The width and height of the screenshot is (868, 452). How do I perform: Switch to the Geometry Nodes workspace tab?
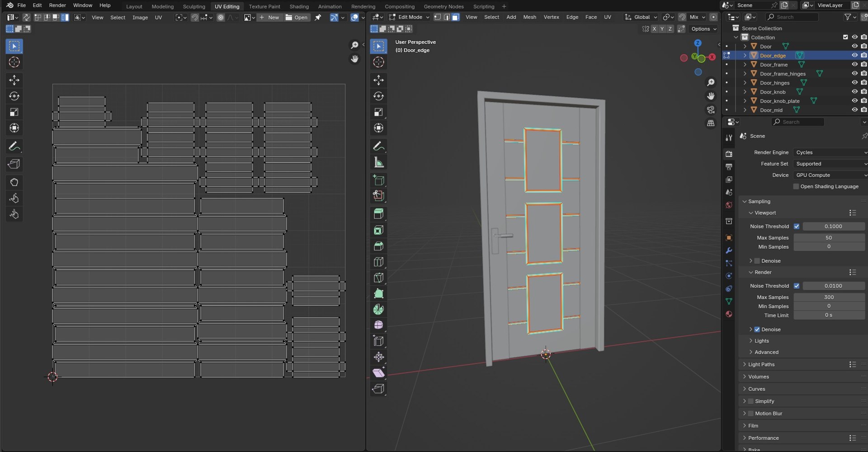(443, 6)
